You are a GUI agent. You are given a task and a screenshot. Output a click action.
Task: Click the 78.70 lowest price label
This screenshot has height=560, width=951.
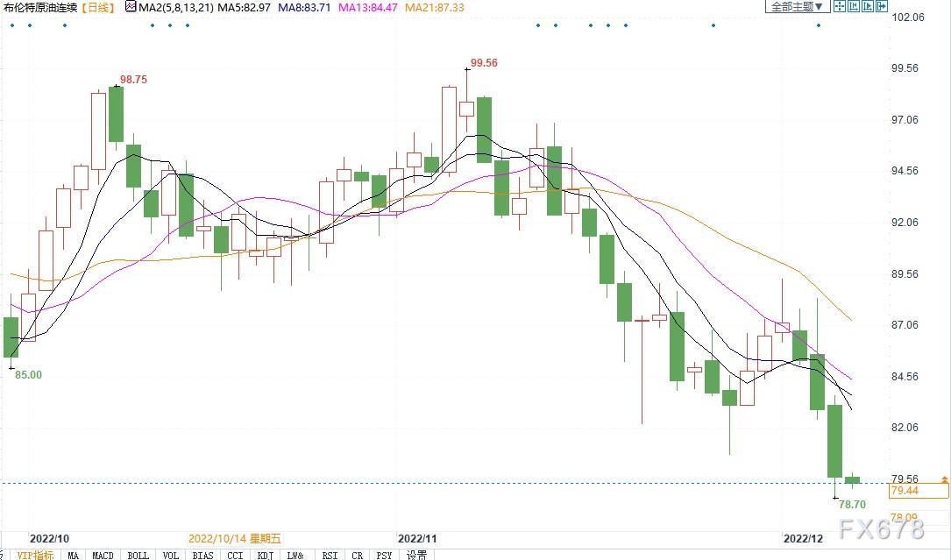pos(852,504)
